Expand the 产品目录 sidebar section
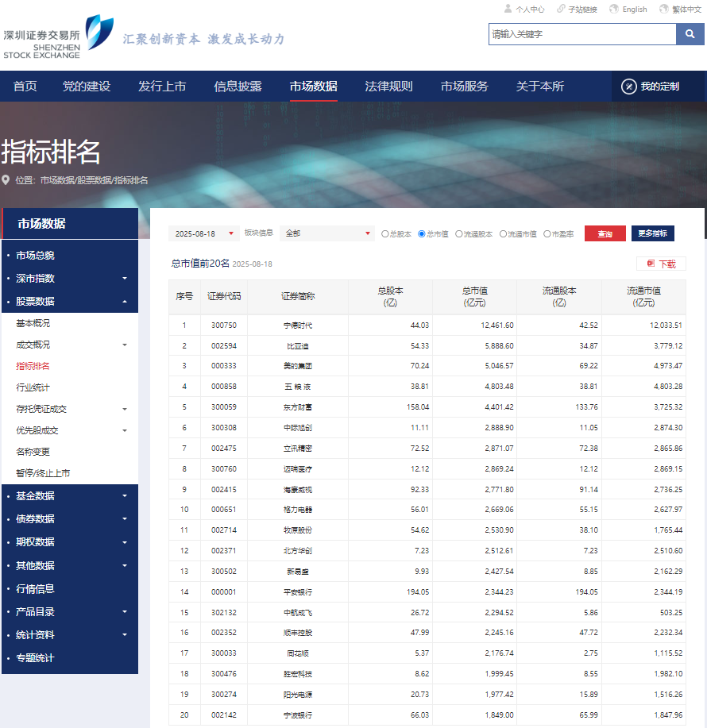Screen dimensions: 707x728 (x=125, y=612)
